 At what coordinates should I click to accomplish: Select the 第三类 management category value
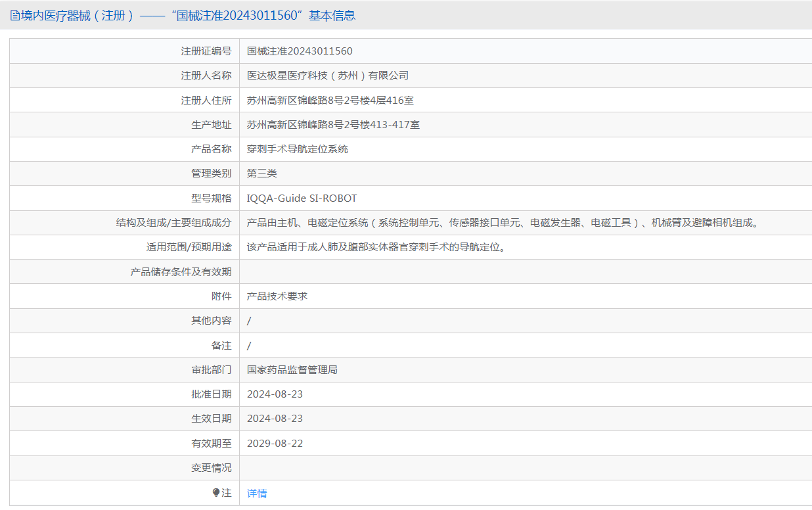click(262, 174)
